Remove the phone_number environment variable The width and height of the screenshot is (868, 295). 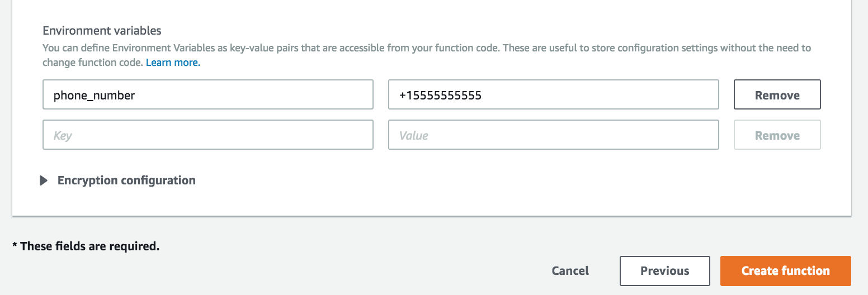(777, 94)
